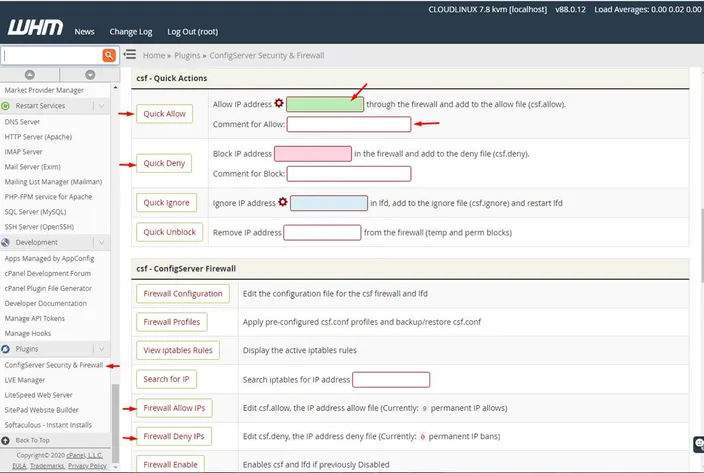Screen dimensions: 704x473
Task: Click the Quick Ignore button
Action: (x=166, y=203)
